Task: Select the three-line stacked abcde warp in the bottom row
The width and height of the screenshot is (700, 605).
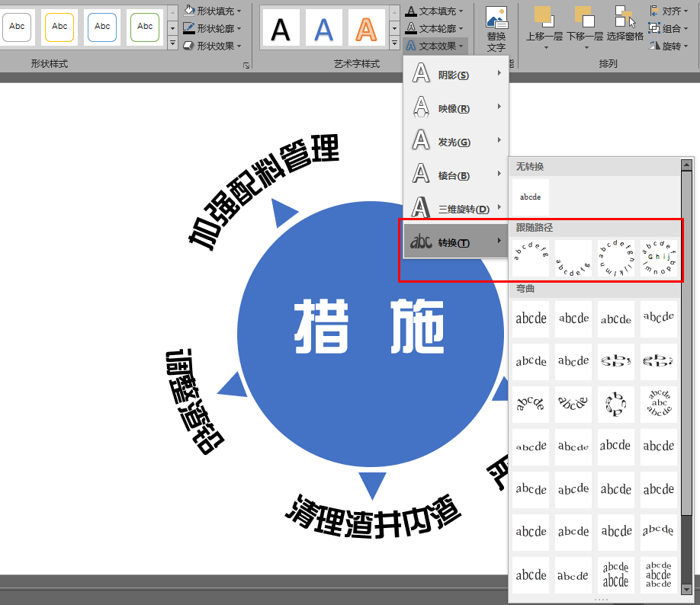Action: coord(659,575)
